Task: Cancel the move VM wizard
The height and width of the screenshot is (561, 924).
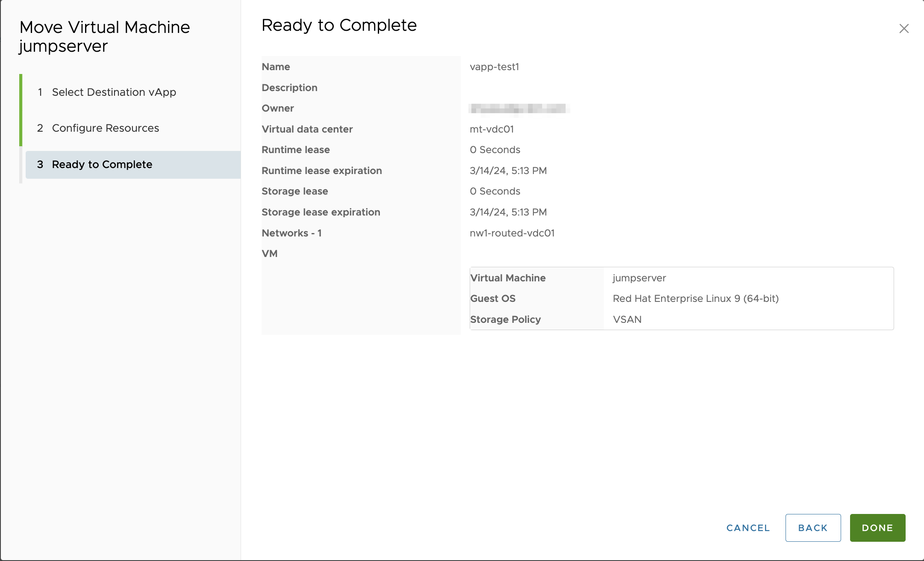Action: [x=748, y=528]
